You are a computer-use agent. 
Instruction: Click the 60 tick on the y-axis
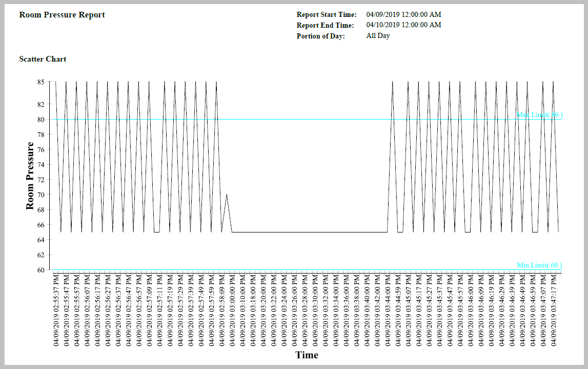[x=40, y=270]
